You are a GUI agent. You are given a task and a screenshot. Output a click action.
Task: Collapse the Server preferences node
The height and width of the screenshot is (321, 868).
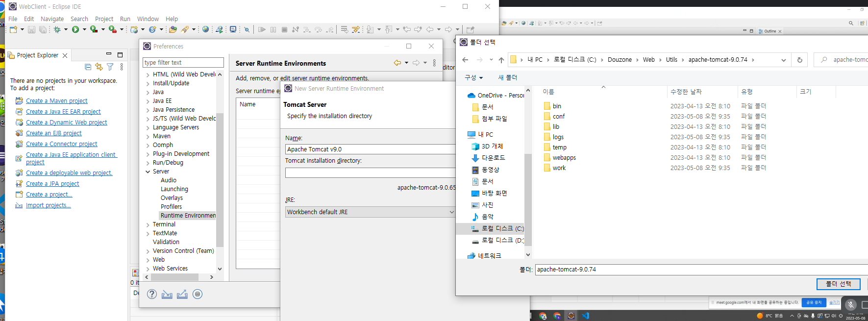click(148, 172)
